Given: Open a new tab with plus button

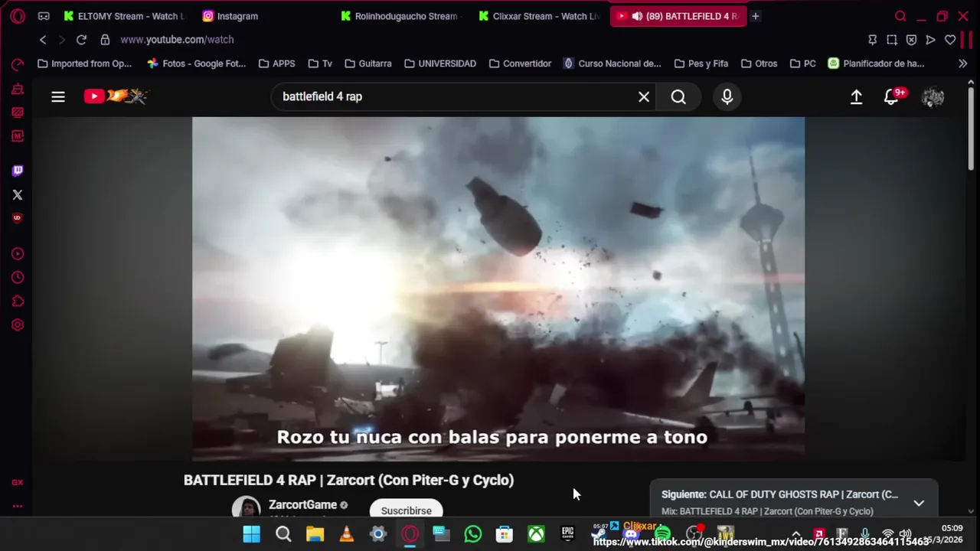Looking at the screenshot, I should tap(756, 16).
